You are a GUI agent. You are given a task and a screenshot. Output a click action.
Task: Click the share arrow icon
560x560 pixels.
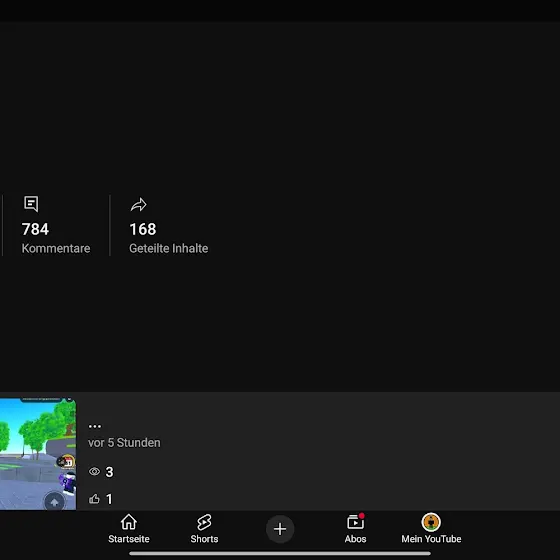tap(139, 205)
